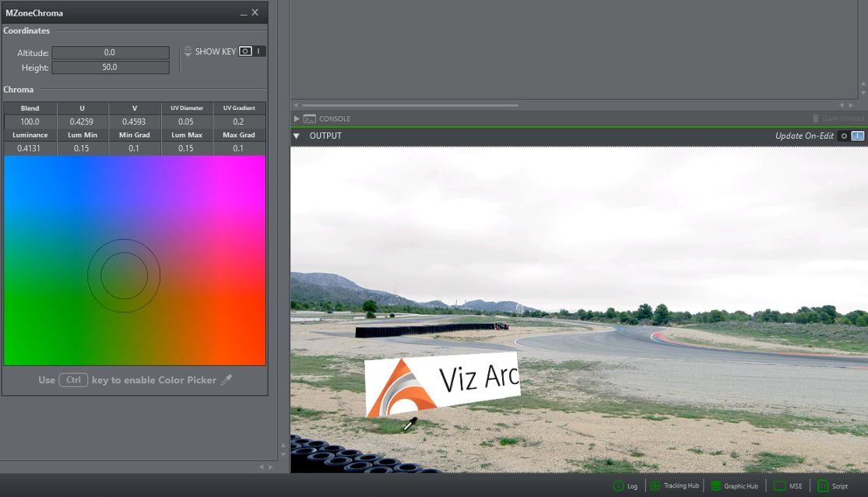Click the Tracking Hub status icon
Image resolution: width=868 pixels, height=497 pixels.
coord(655,486)
